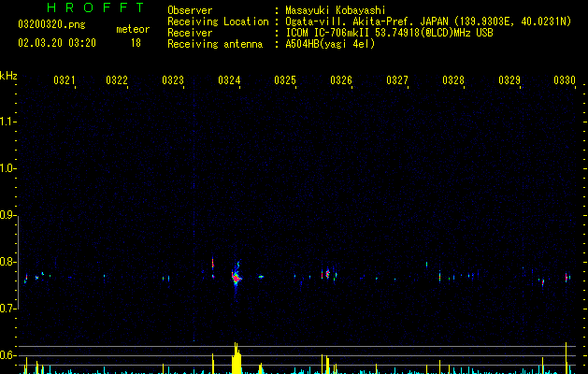Select the ICOM IC-706mkII receiver text
This screenshot has height=374, width=588.
(389, 33)
